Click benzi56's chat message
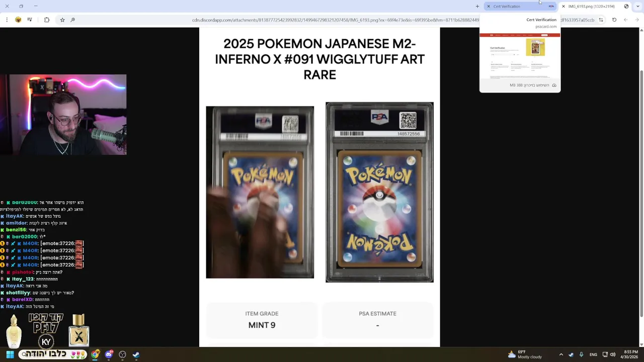Screen dimensions: 644x362 point(23,230)
